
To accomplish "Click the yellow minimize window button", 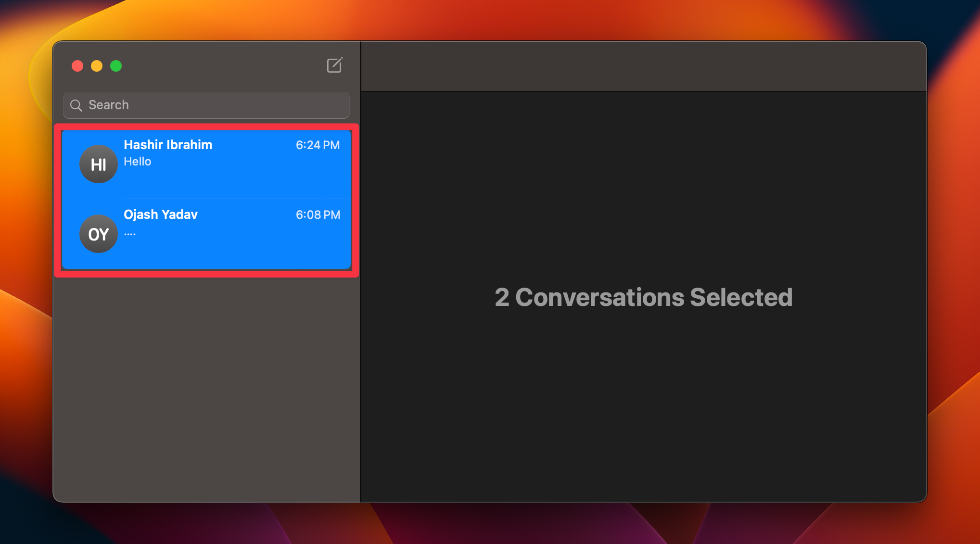I will pos(96,66).
